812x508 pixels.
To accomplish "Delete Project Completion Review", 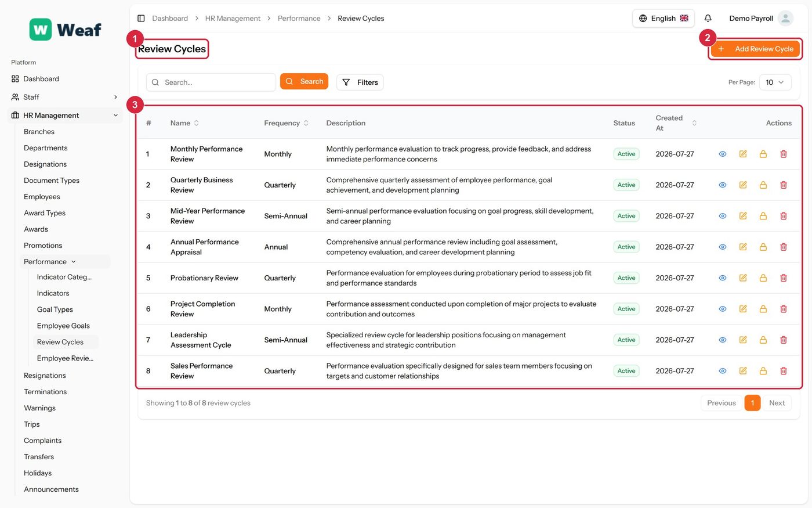I will 784,309.
